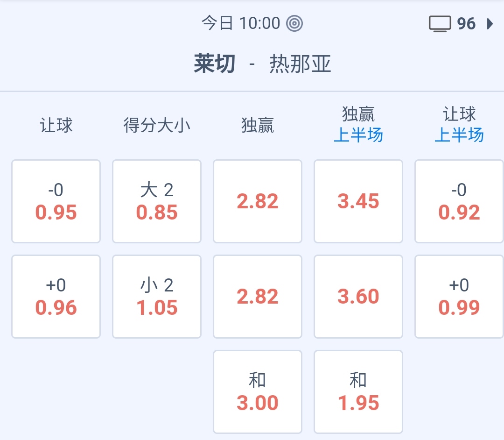This screenshot has width=504, height=440.
Task: Select 让球 -0 odds 0.95
Action: click(x=56, y=201)
